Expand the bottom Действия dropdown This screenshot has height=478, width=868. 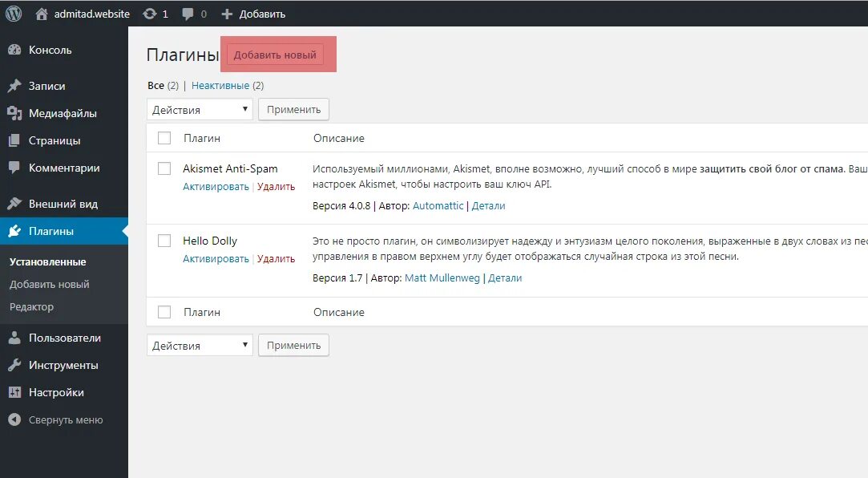click(x=200, y=346)
